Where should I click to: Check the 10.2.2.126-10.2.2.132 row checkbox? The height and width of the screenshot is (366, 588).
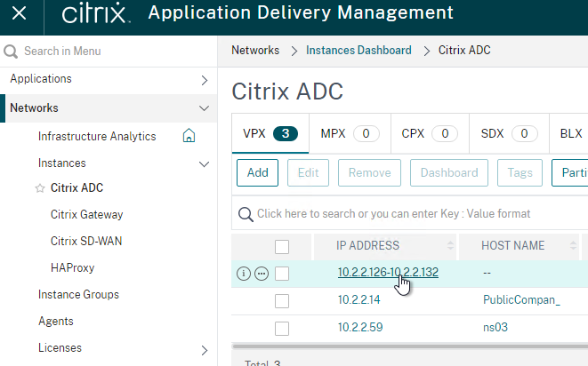(282, 274)
